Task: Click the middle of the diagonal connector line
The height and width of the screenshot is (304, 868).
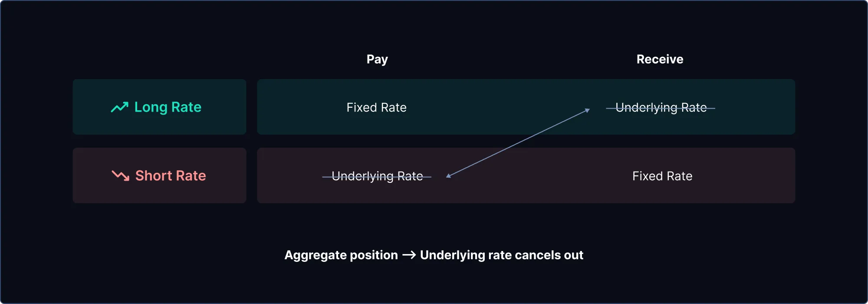Action: 518,143
